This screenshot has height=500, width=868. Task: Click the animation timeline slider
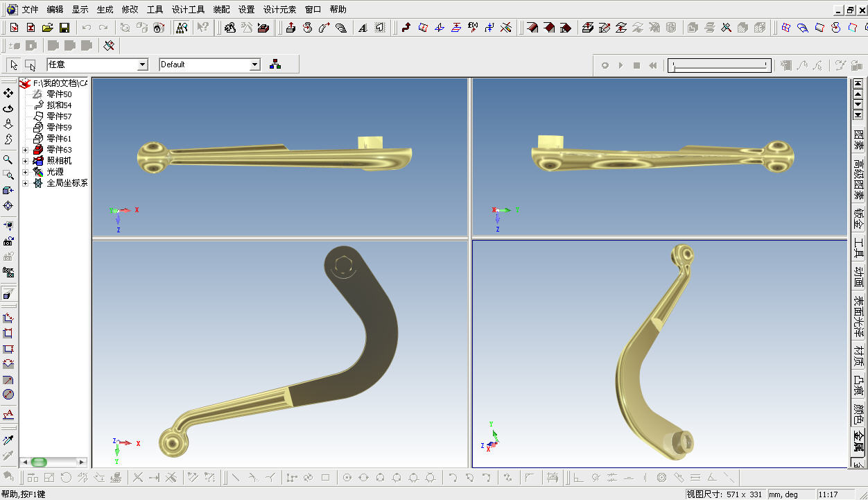[x=719, y=65]
